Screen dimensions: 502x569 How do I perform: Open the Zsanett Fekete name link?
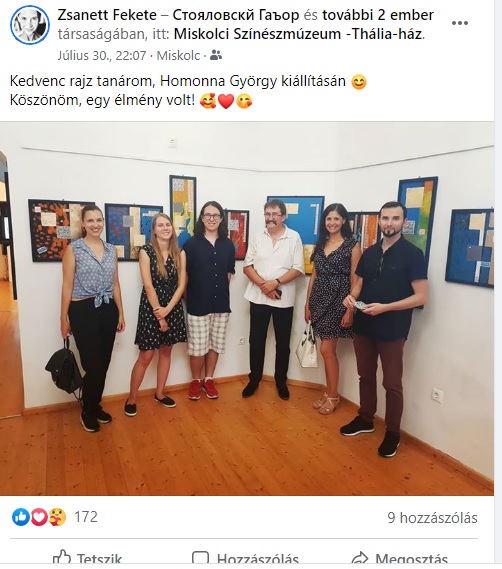[x=107, y=15]
